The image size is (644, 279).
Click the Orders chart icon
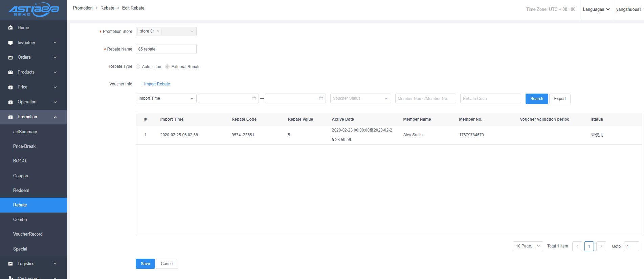[x=10, y=58]
